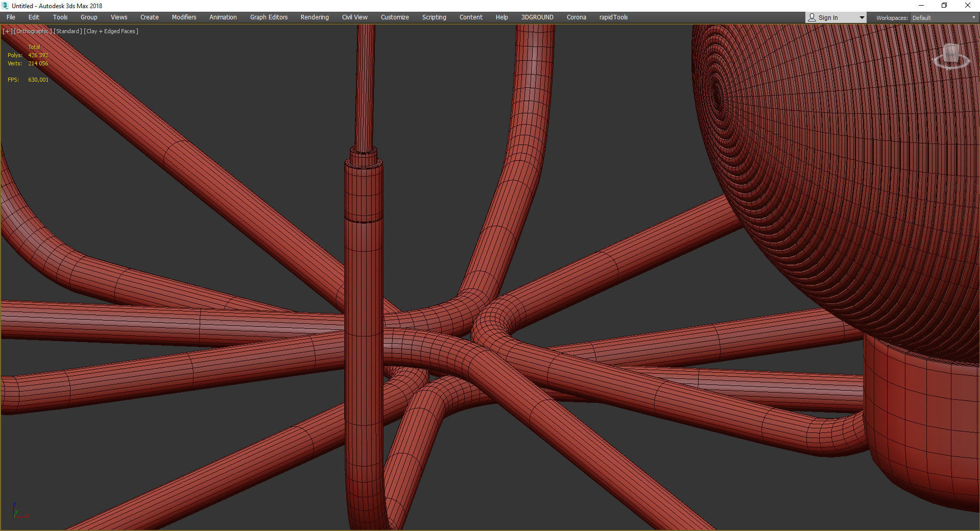Open the Workspaces Default dropdown
Viewport: 980px width, 531px height.
[x=944, y=18]
